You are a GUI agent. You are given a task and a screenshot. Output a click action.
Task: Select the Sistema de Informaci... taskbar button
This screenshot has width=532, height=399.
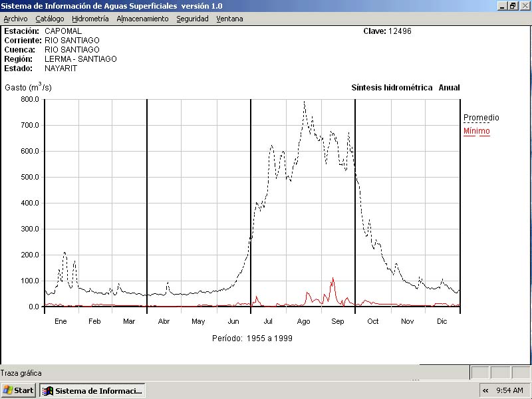point(92,390)
